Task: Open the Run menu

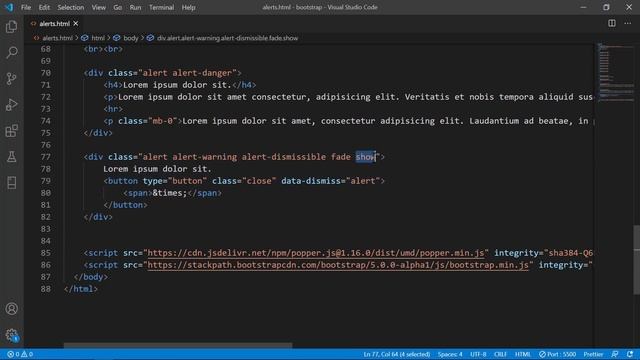Action: click(x=135, y=7)
